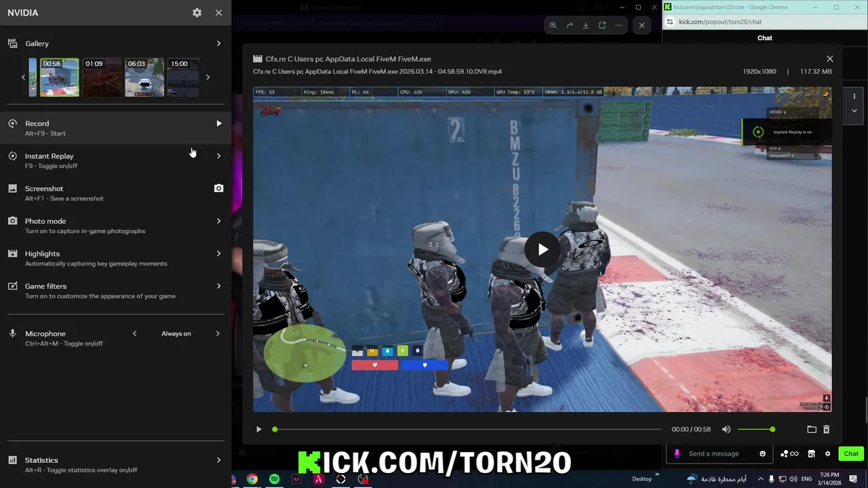The height and width of the screenshot is (488, 868).
Task: Click the Always on microphone setting text
Action: point(176,333)
